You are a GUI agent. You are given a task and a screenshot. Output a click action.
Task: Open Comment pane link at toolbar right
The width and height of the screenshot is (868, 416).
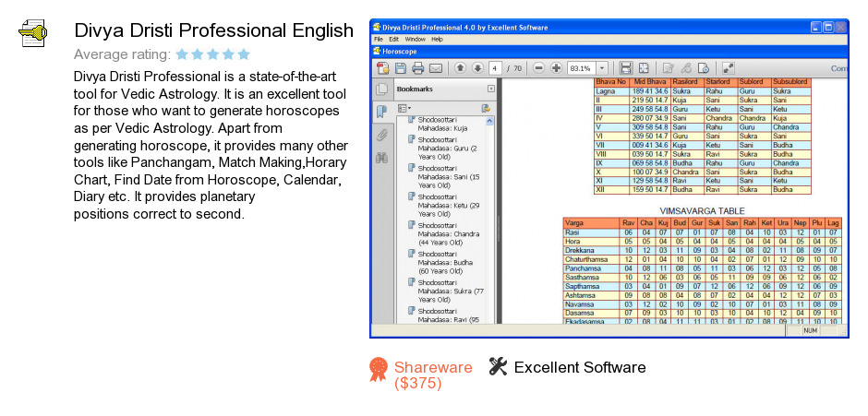pyautogui.click(x=839, y=68)
